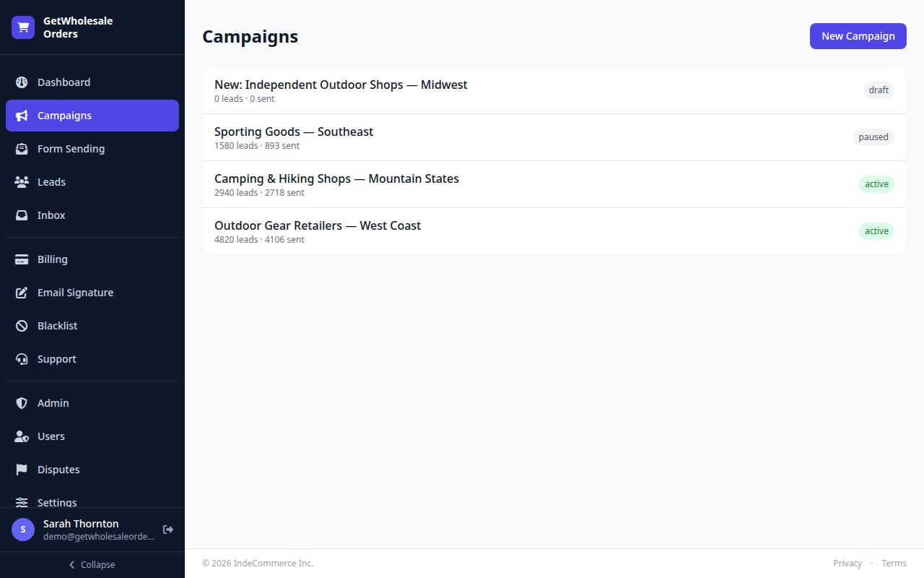Click the '4820 leads · 4106 sent' text
This screenshot has width=924, height=578.
coord(259,240)
